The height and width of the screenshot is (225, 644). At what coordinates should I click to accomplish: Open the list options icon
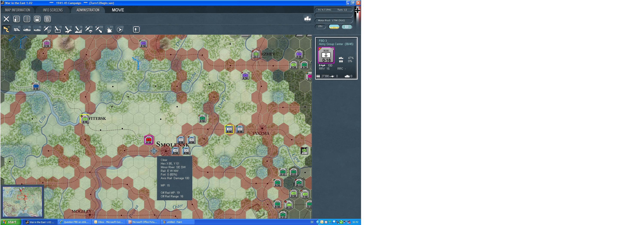[27, 19]
